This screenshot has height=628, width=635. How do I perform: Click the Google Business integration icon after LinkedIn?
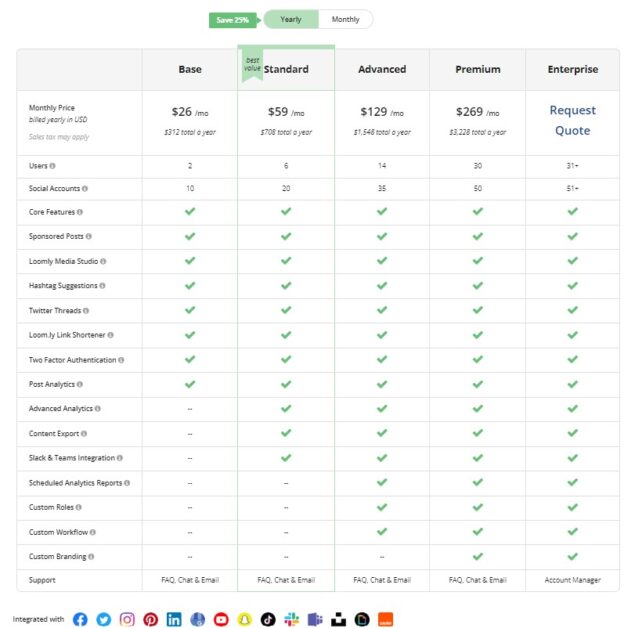pos(197,619)
